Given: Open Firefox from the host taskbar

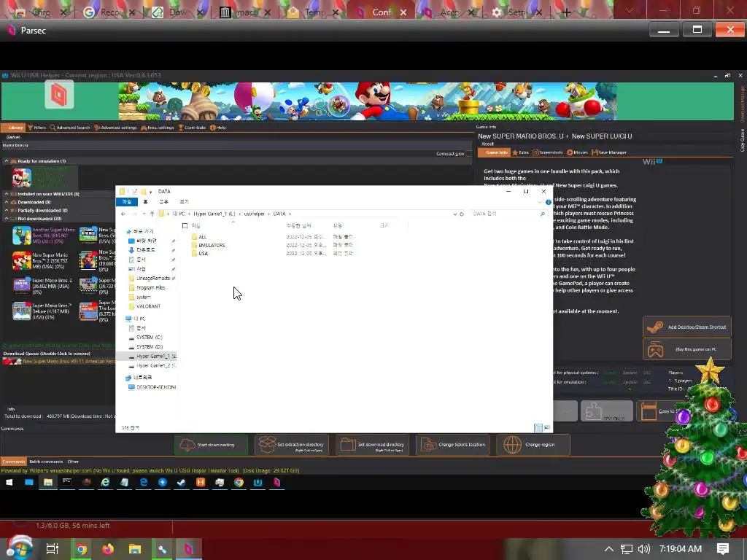Looking at the screenshot, I should point(108,549).
